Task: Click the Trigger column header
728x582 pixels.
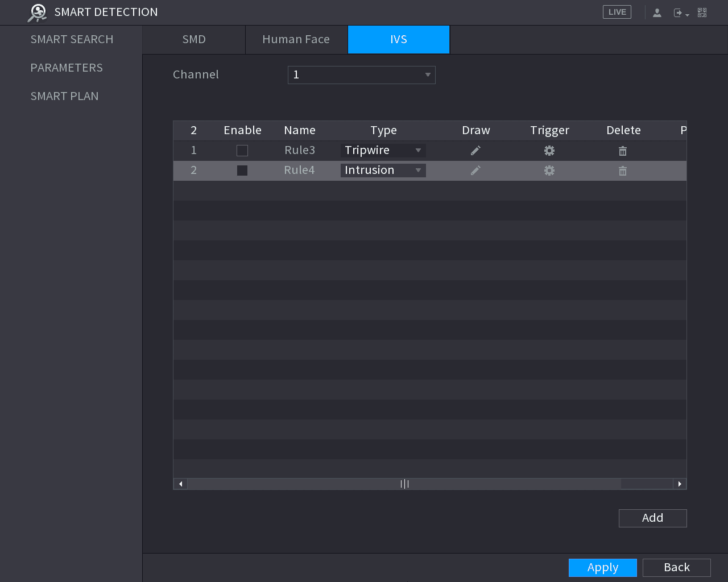Action: pyautogui.click(x=550, y=130)
